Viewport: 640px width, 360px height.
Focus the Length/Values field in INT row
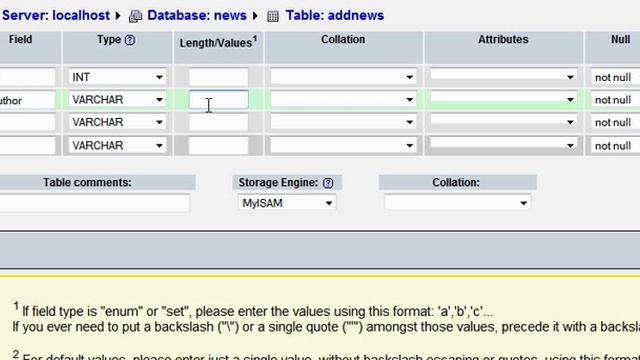tap(218, 77)
